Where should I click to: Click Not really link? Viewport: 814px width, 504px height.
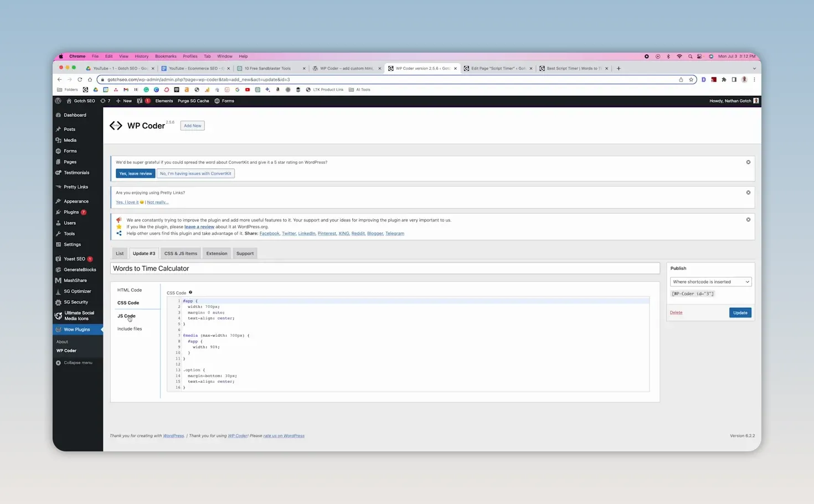click(x=158, y=202)
